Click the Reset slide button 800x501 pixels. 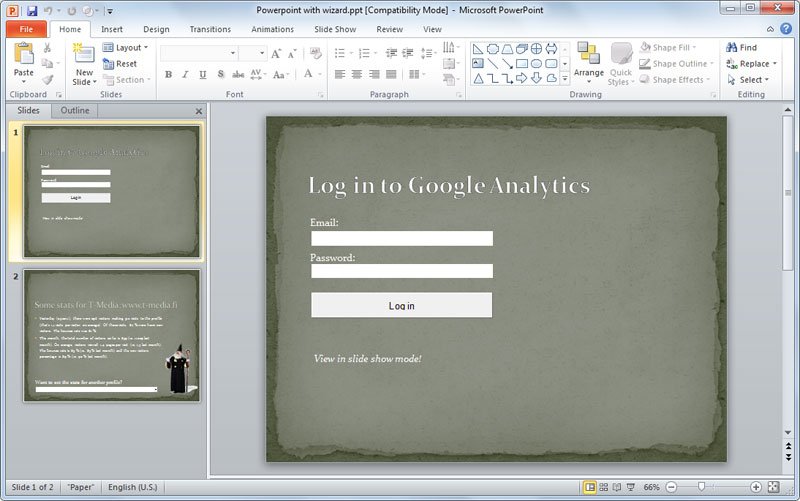pyautogui.click(x=121, y=63)
